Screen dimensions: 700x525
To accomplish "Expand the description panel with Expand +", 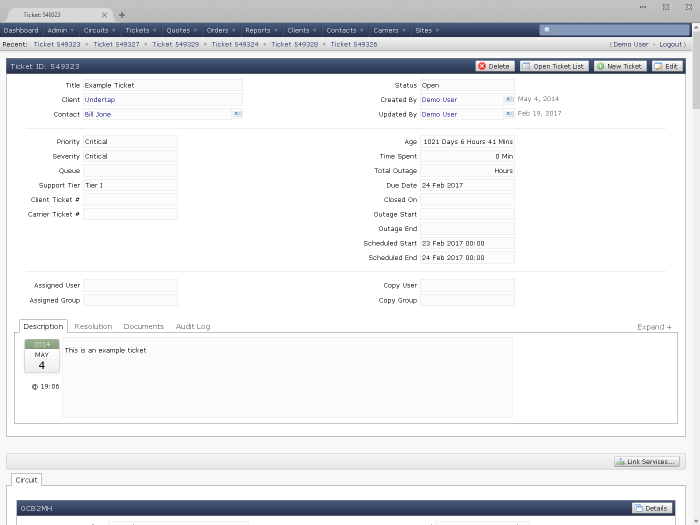I will coord(654,327).
